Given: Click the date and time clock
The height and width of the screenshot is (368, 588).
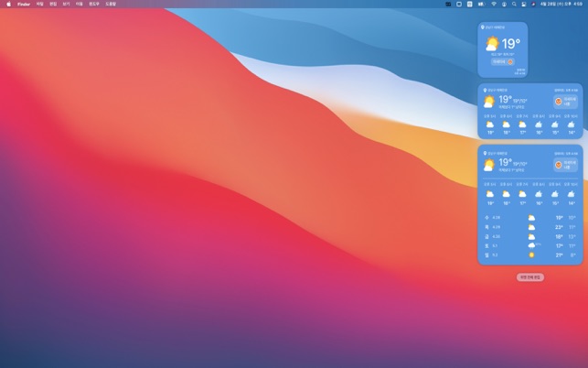Looking at the screenshot, I should [x=561, y=5].
